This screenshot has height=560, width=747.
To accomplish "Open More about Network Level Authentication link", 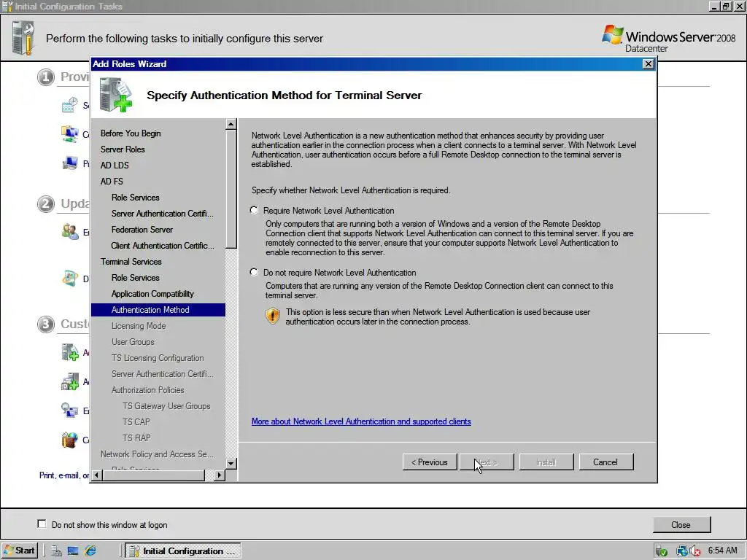I will click(361, 421).
